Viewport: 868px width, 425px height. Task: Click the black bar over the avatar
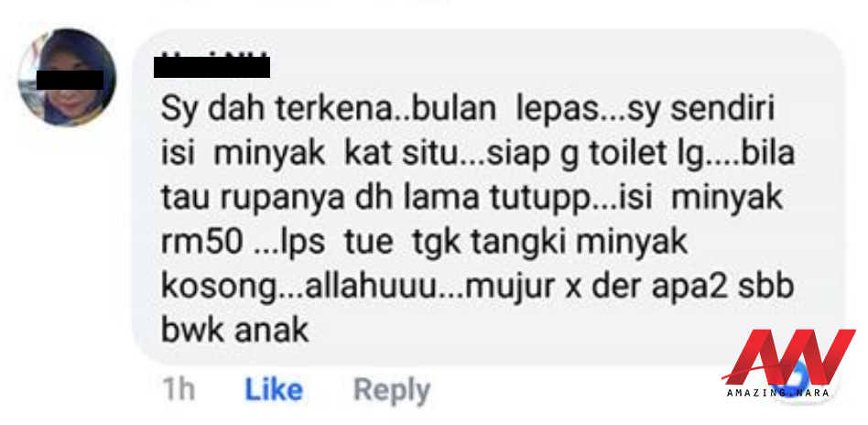tap(70, 80)
